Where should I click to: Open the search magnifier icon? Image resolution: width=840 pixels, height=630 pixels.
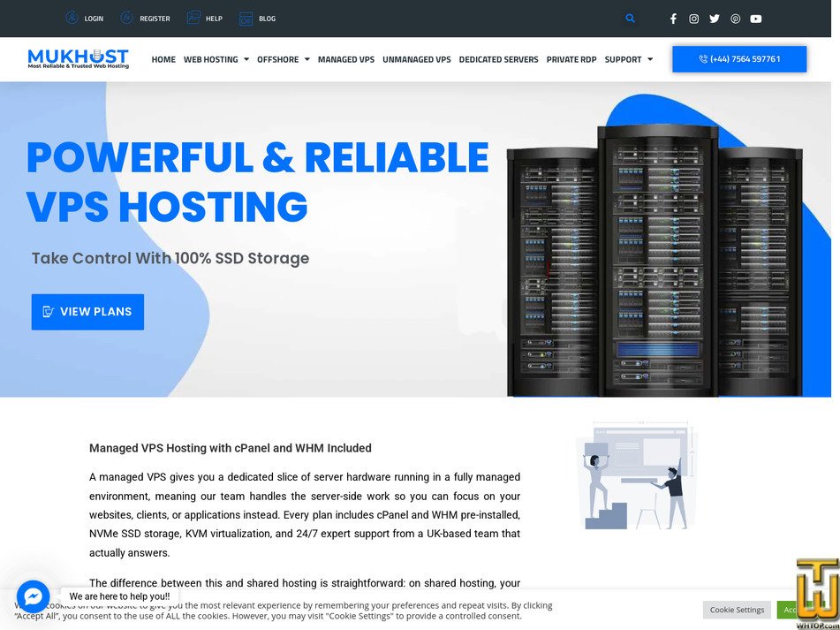pyautogui.click(x=630, y=19)
